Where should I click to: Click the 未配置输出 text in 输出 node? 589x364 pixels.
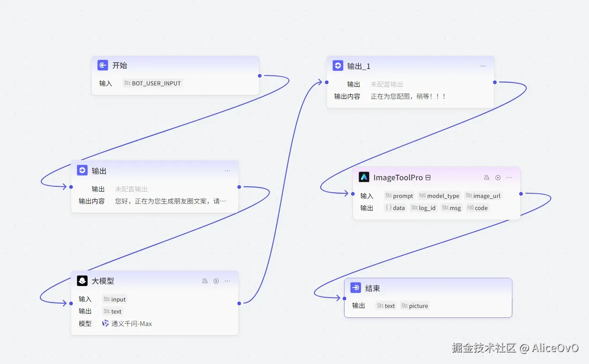(132, 188)
